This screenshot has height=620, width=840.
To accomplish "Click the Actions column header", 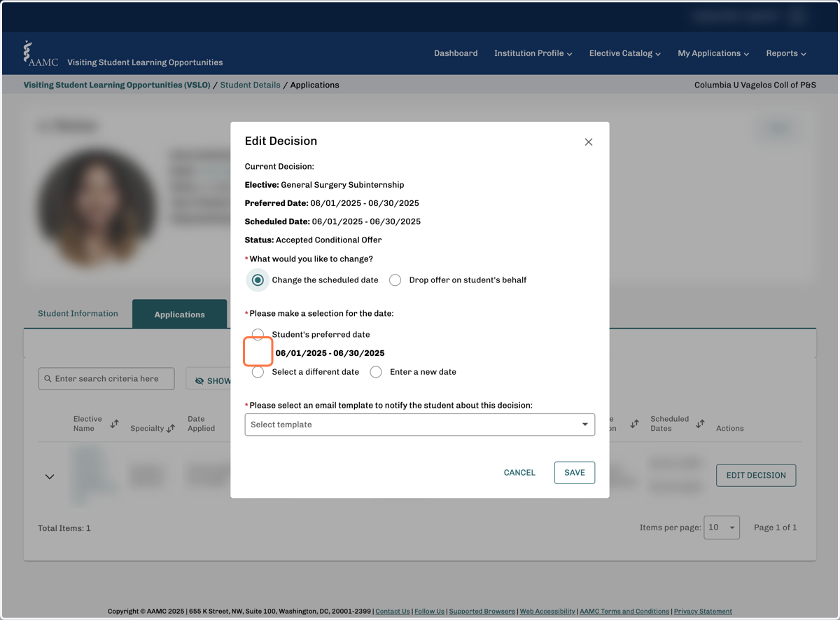I will click(729, 428).
